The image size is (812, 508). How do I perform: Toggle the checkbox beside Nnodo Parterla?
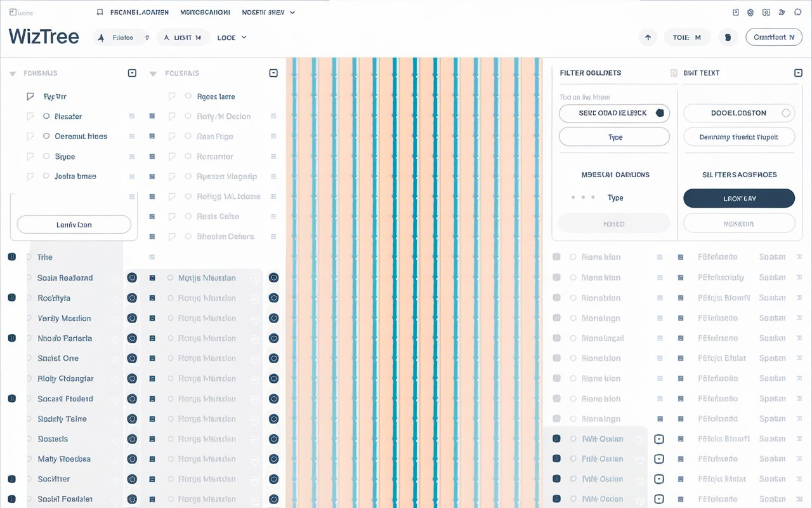(x=11, y=338)
